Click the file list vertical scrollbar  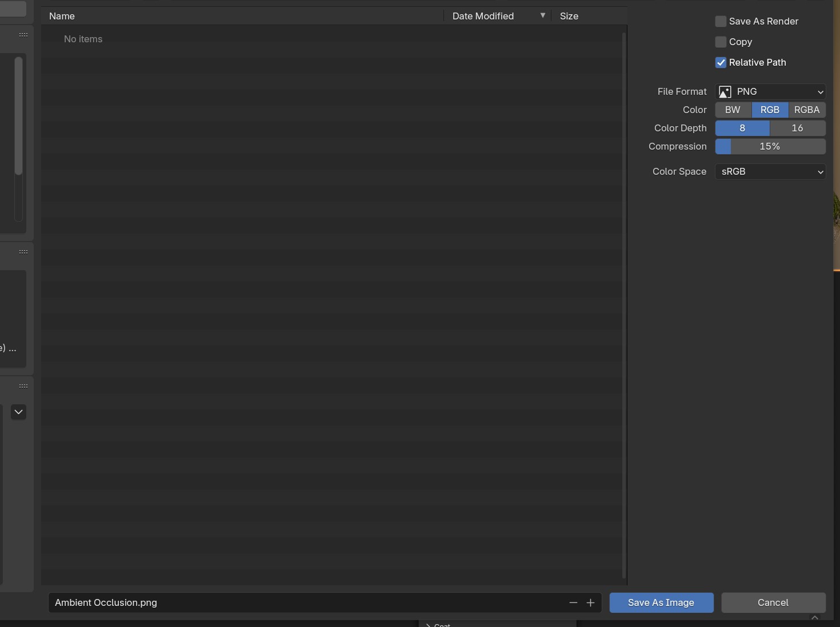click(624, 306)
